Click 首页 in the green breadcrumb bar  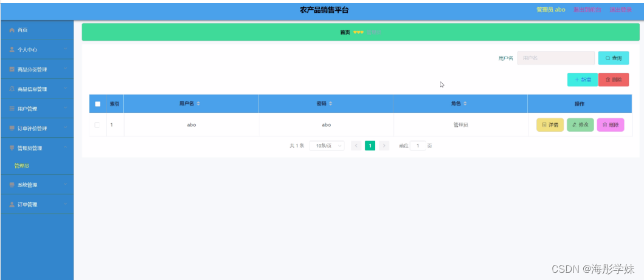click(345, 32)
